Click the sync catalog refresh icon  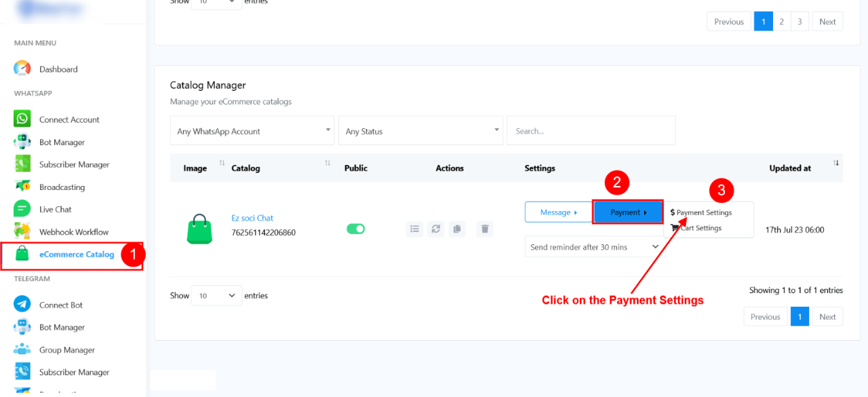pos(436,229)
